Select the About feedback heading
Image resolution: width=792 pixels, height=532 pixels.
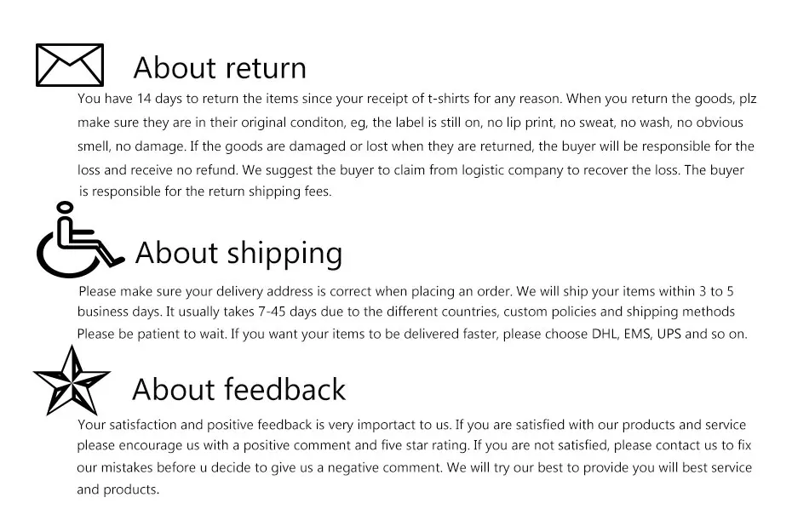(x=238, y=389)
